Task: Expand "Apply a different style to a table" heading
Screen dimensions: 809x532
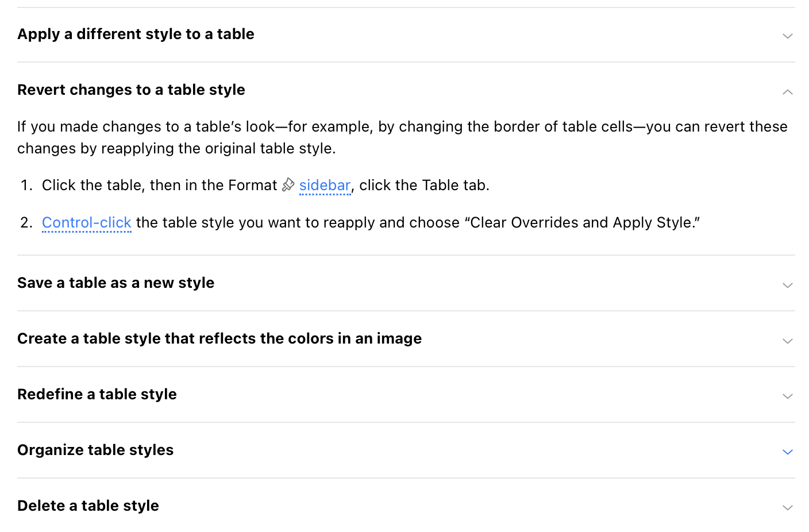Action: [x=136, y=34]
